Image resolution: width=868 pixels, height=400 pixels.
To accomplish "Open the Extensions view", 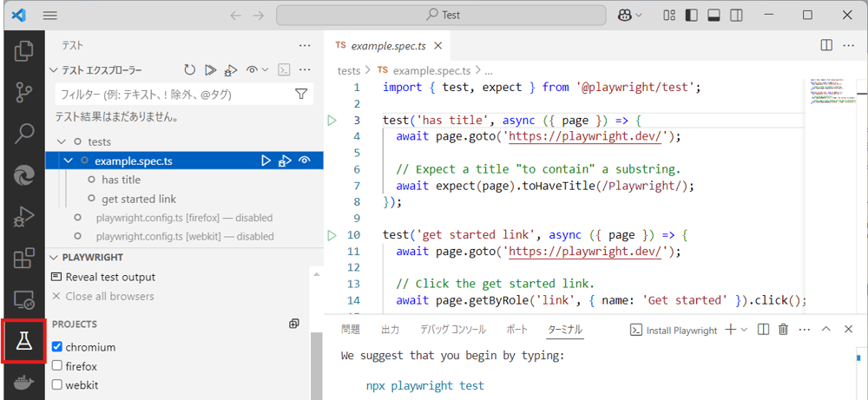I will [x=23, y=259].
